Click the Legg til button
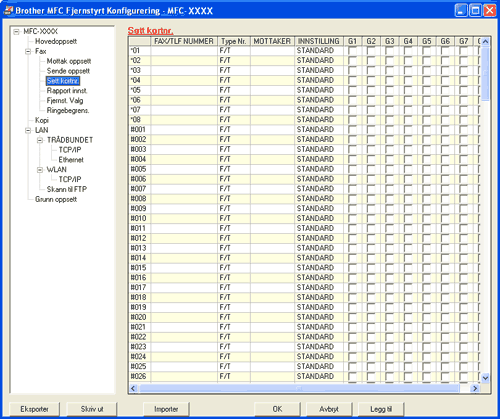The image size is (500, 419). point(381,409)
